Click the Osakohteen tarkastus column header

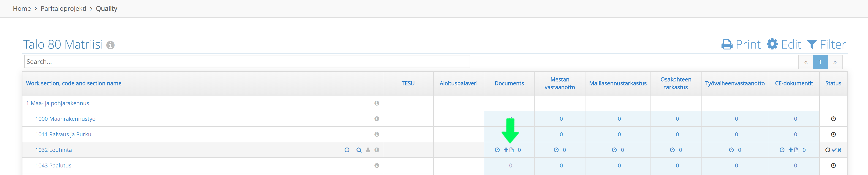[676, 83]
